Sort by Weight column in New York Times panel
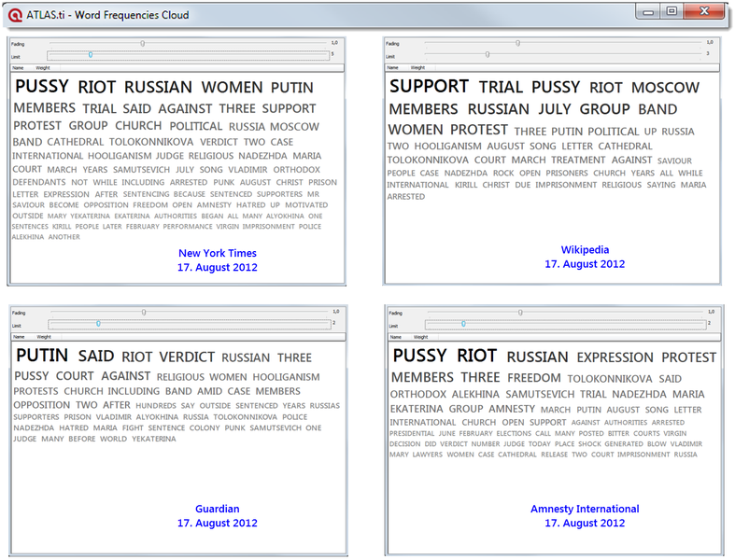The height and width of the screenshot is (560, 735). click(x=43, y=68)
